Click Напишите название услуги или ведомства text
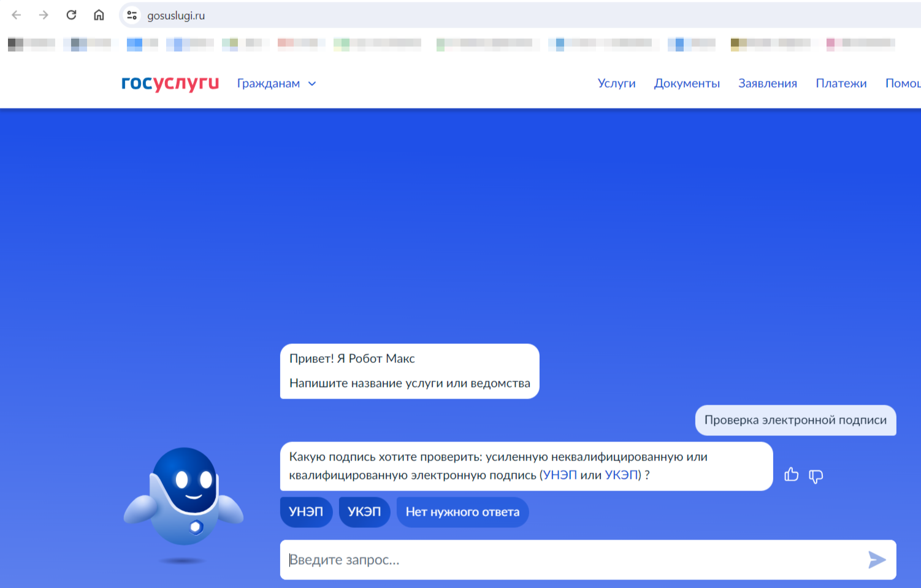The height and width of the screenshot is (588, 921). 410,383
